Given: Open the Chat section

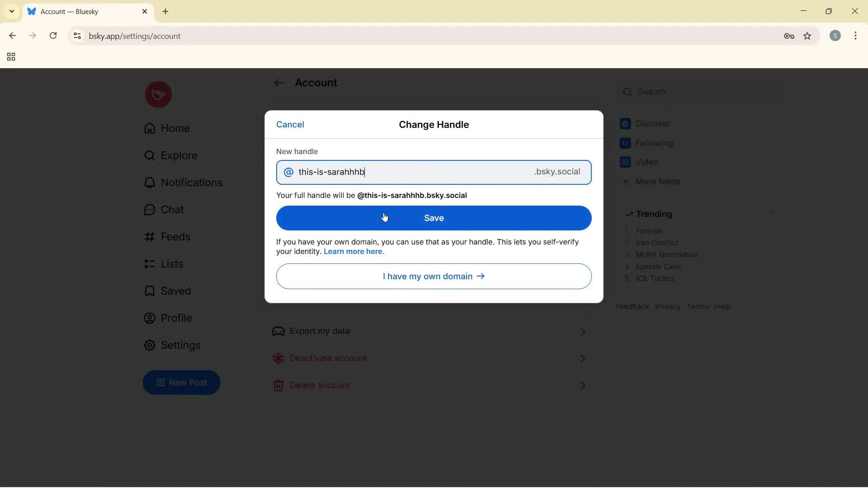Looking at the screenshot, I should [172, 210].
